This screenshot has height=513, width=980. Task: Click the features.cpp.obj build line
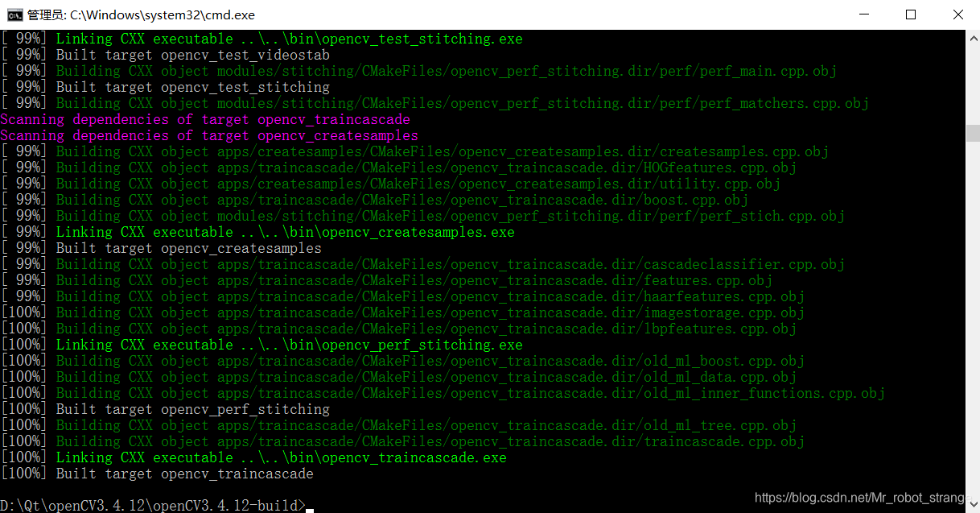tap(386, 280)
